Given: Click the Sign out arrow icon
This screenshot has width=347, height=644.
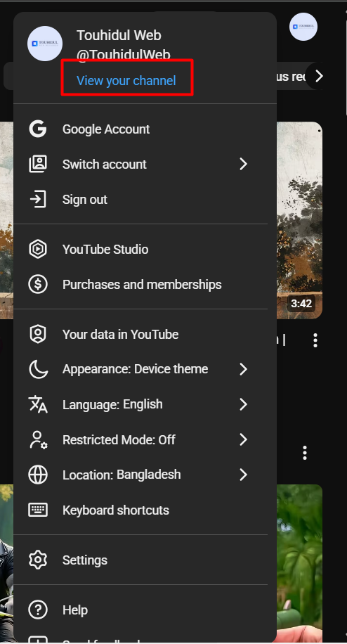Looking at the screenshot, I should tap(38, 199).
